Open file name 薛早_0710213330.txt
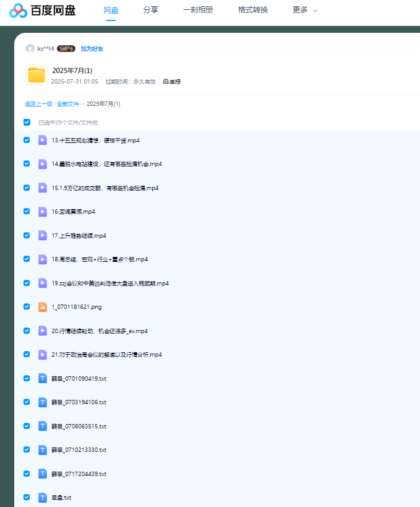 [79, 450]
